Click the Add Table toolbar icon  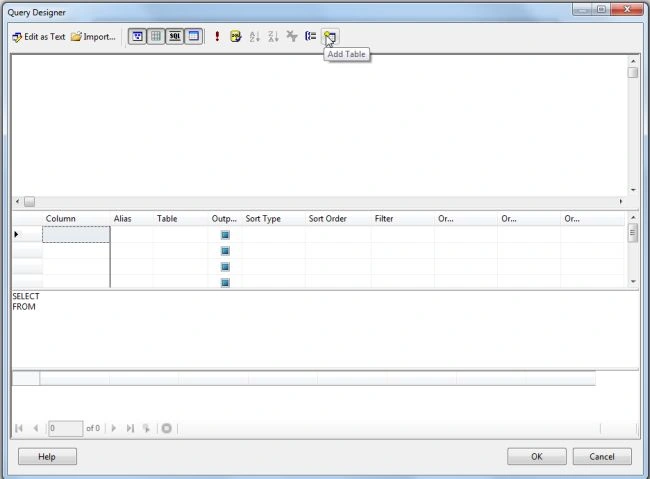330,36
